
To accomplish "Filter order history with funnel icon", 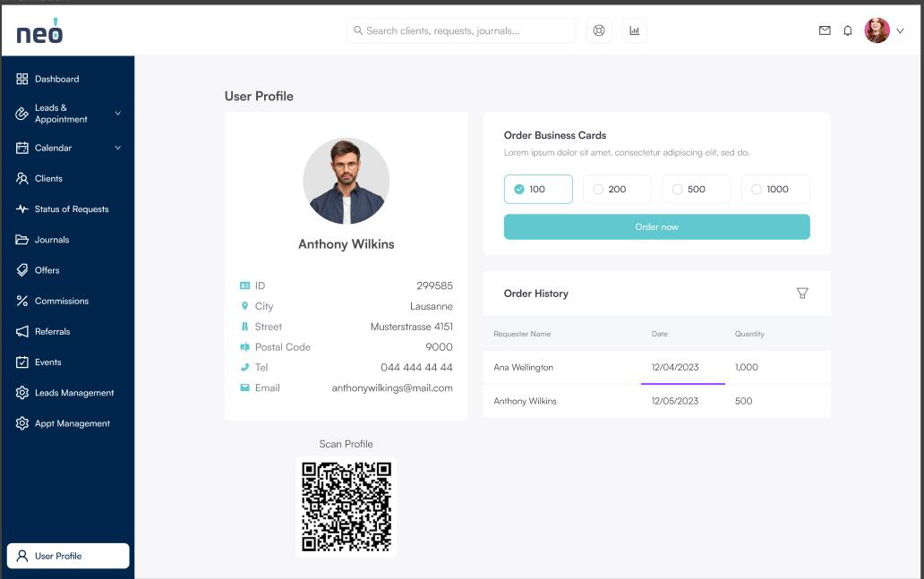I will [x=802, y=294].
